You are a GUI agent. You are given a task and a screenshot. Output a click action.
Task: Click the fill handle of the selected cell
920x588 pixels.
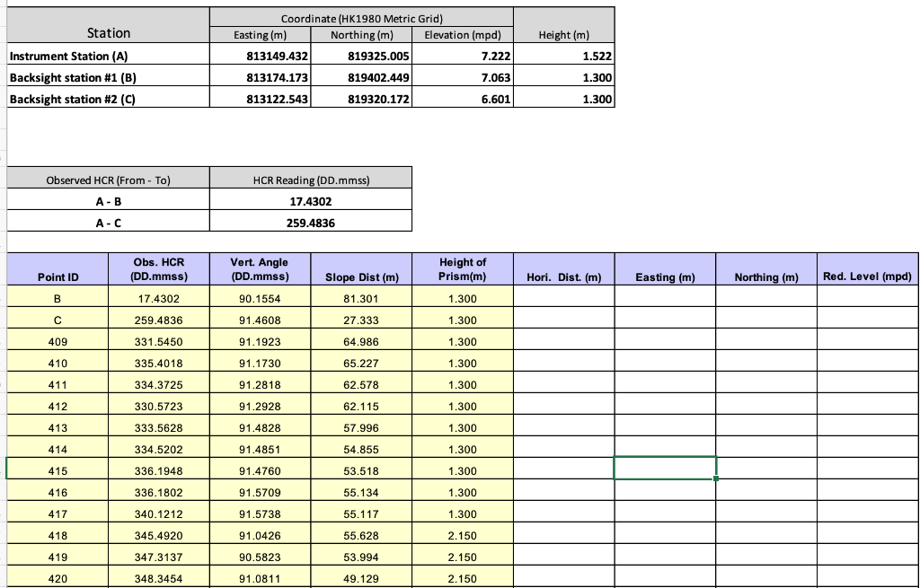[x=716, y=478]
